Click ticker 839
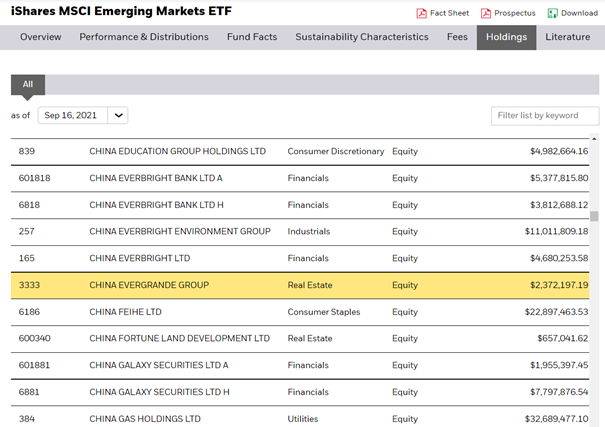The height and width of the screenshot is (427, 605). click(x=27, y=151)
